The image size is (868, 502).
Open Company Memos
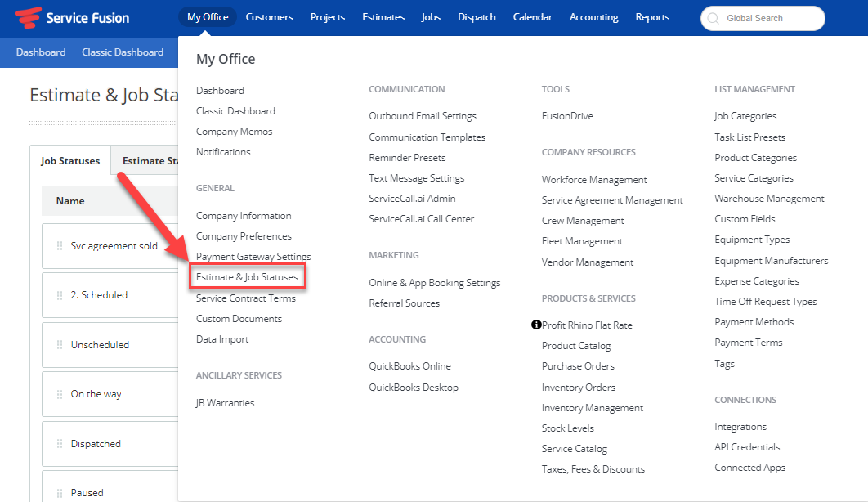[x=234, y=131]
